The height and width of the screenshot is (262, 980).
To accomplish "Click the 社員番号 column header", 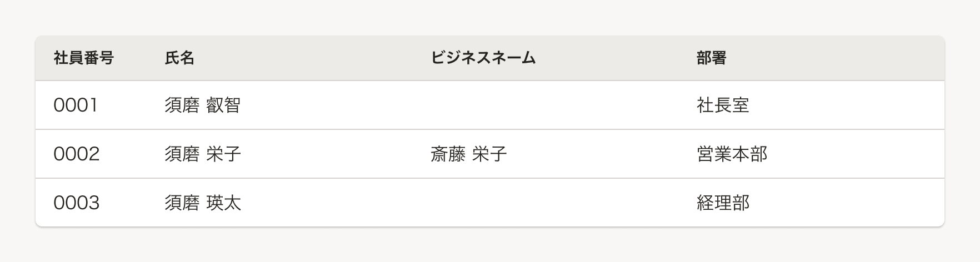I will [x=84, y=58].
